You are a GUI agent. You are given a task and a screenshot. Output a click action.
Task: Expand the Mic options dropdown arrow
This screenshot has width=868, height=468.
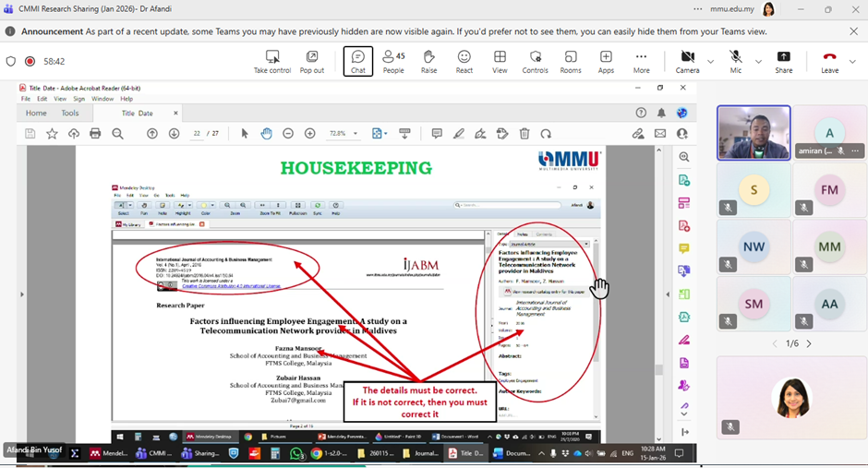coord(758,62)
